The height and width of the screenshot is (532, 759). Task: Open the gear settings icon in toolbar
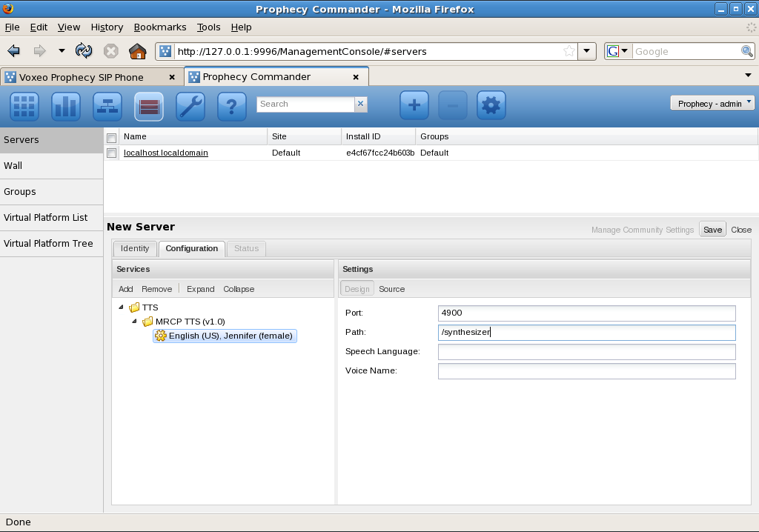pyautogui.click(x=491, y=105)
